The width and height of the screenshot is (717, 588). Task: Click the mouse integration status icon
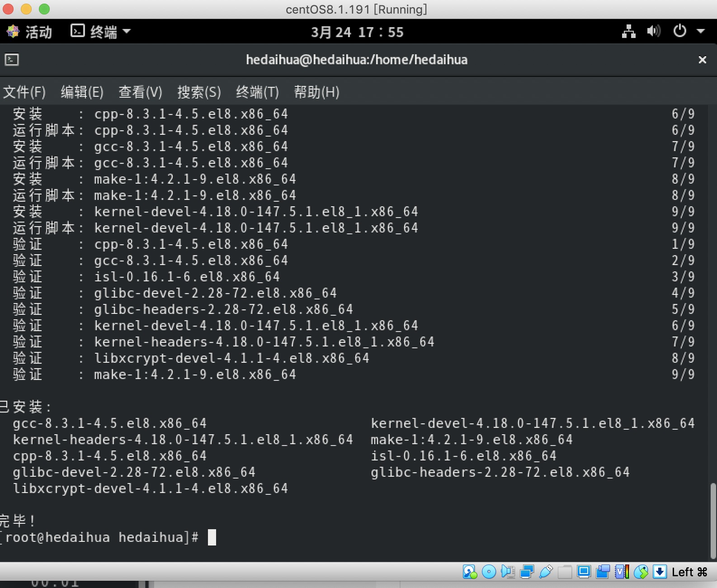[641, 572]
